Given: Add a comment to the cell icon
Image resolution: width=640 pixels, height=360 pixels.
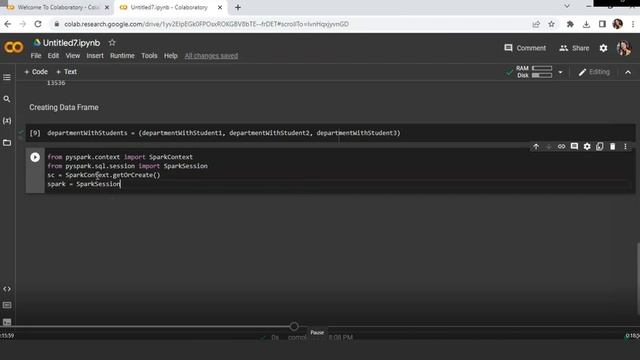Looking at the screenshot, I should tap(574, 147).
